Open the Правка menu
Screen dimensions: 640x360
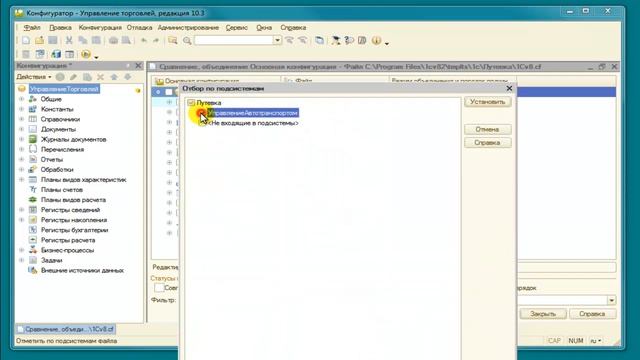click(60, 28)
